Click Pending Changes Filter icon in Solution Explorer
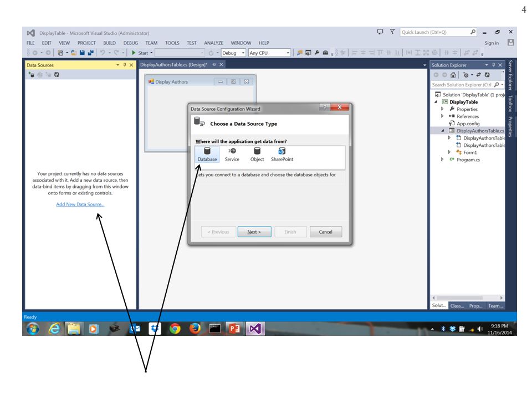The height and width of the screenshot is (399, 532). [x=466, y=75]
